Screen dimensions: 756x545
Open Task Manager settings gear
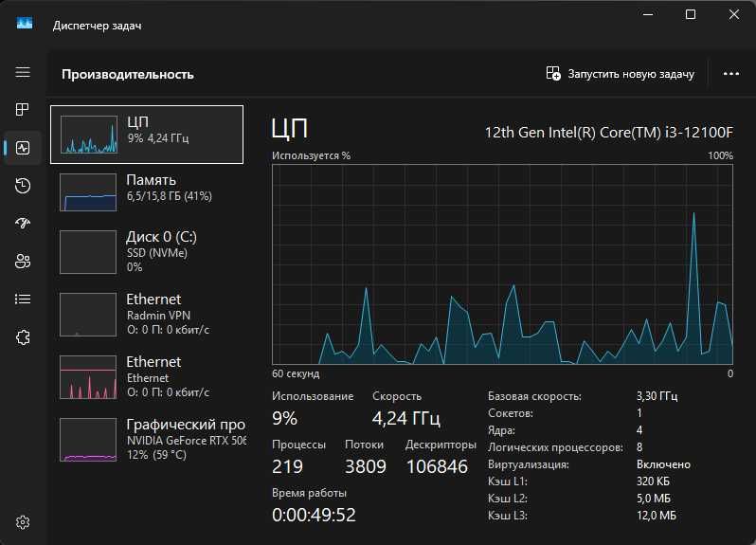pyautogui.click(x=23, y=522)
